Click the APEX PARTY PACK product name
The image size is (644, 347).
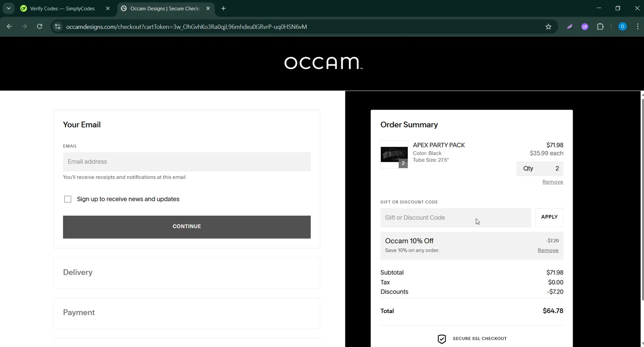439,145
